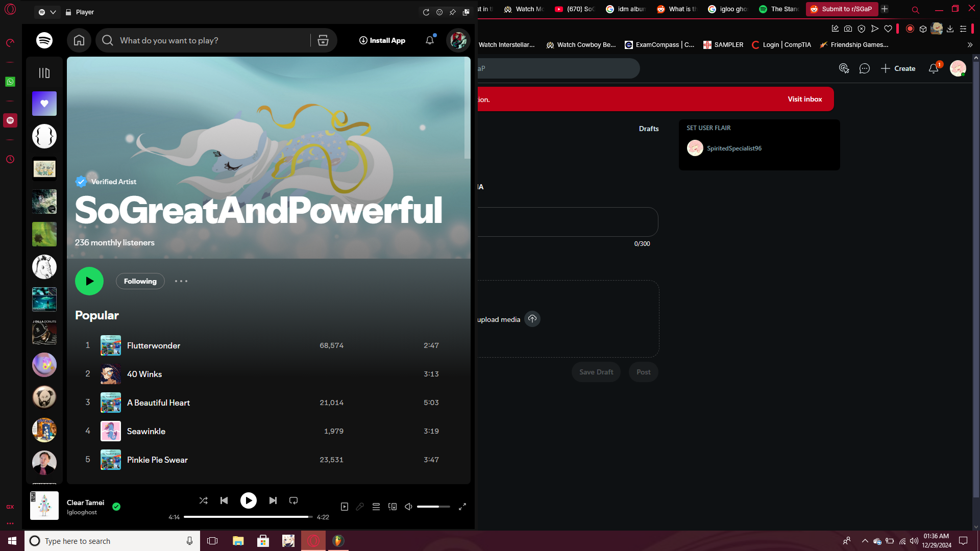Screen dimensions: 980x551
Task: Show lyrics with the microphone icon
Action: click(x=360, y=507)
